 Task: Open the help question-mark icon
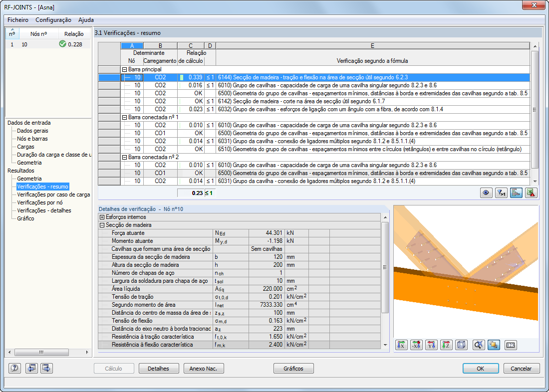coord(14,368)
